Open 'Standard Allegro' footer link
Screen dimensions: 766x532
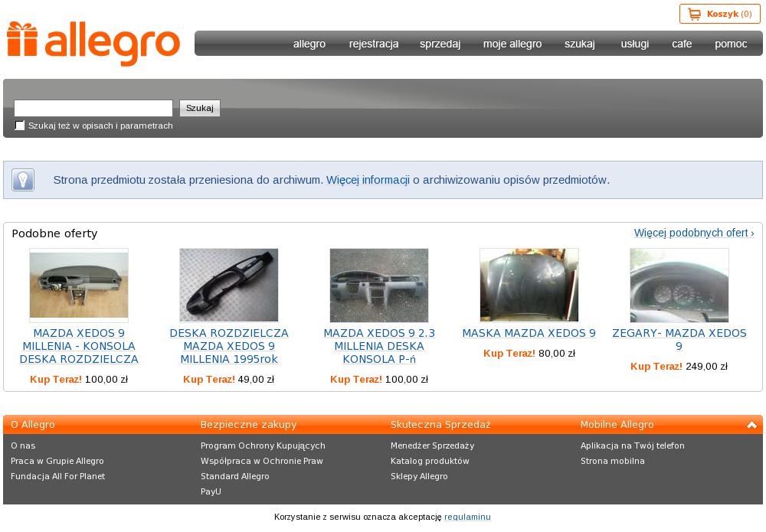point(235,476)
